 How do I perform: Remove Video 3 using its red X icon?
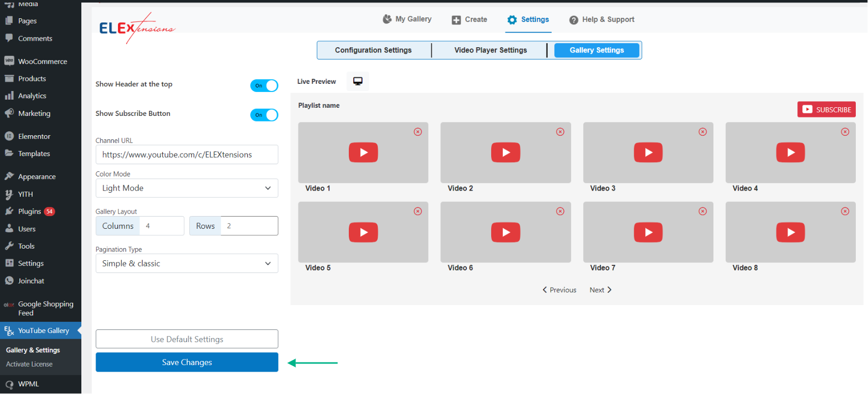pos(703,132)
